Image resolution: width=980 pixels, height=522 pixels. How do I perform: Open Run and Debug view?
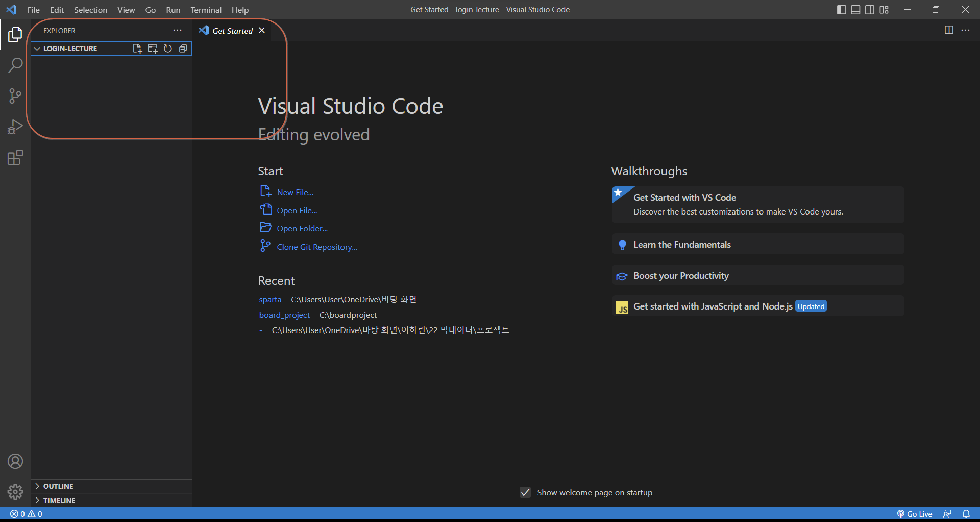tap(15, 127)
